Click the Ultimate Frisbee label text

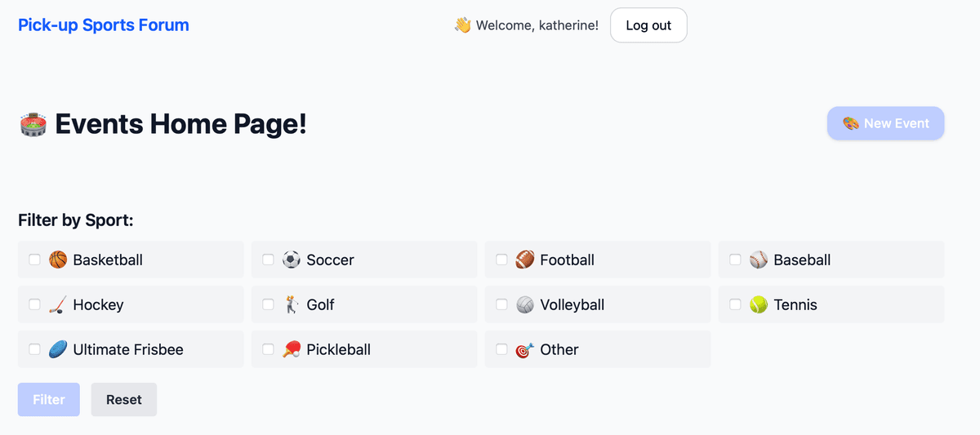128,349
